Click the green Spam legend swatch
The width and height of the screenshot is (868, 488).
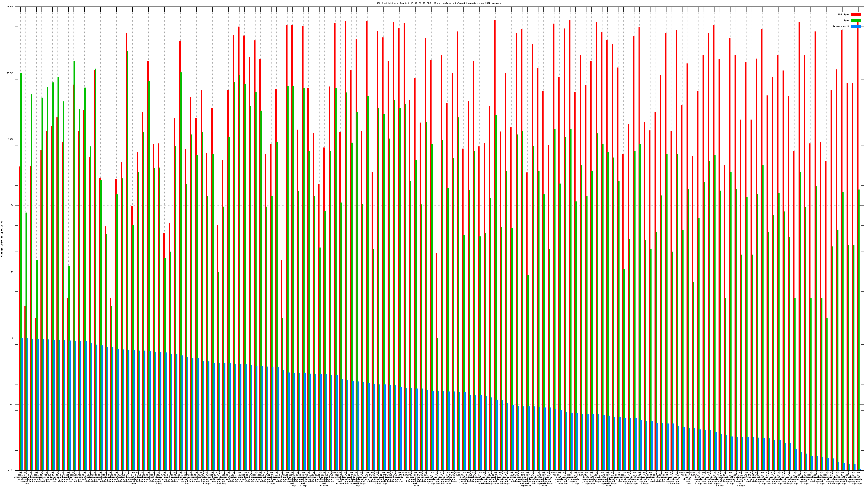(x=856, y=21)
